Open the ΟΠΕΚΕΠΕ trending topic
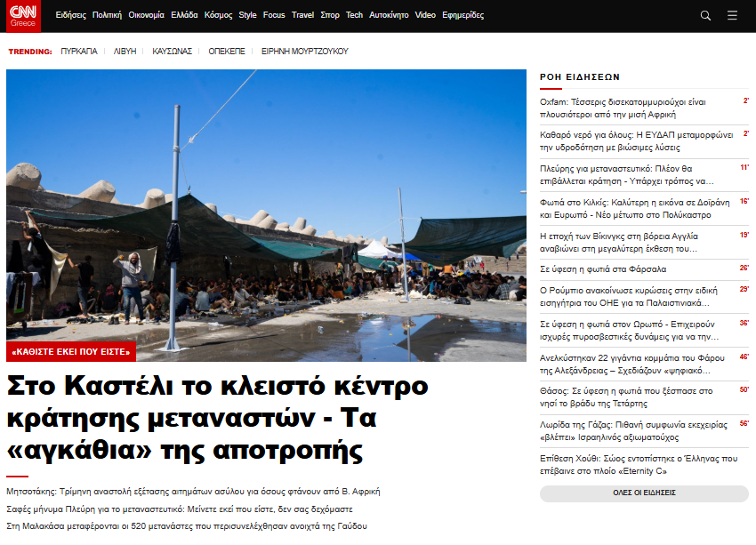Image resolution: width=756 pixels, height=545 pixels. tap(227, 51)
